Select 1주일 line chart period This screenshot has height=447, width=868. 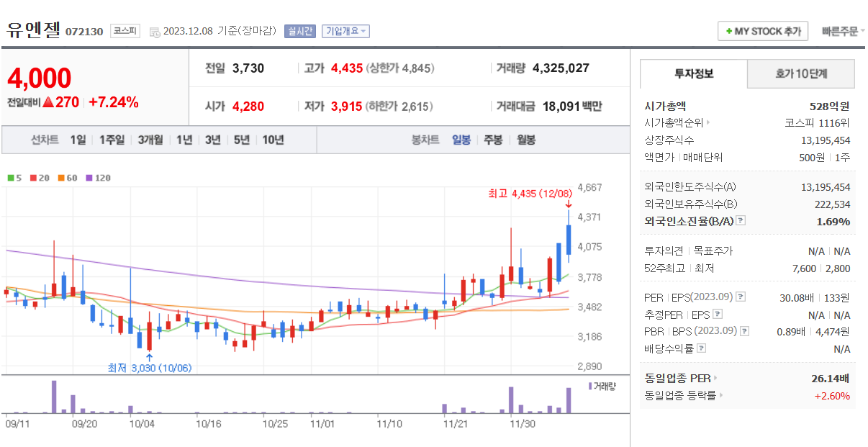tap(112, 140)
